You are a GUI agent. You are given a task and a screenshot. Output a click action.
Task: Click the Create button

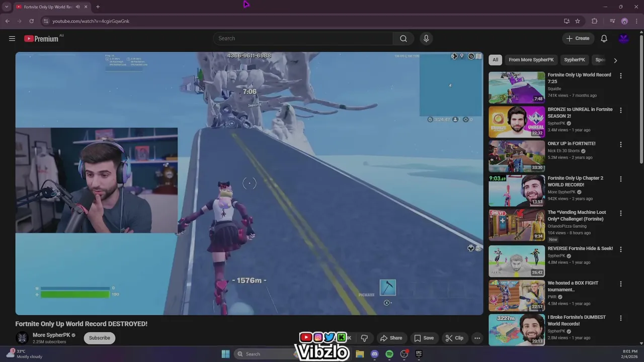[577, 38]
